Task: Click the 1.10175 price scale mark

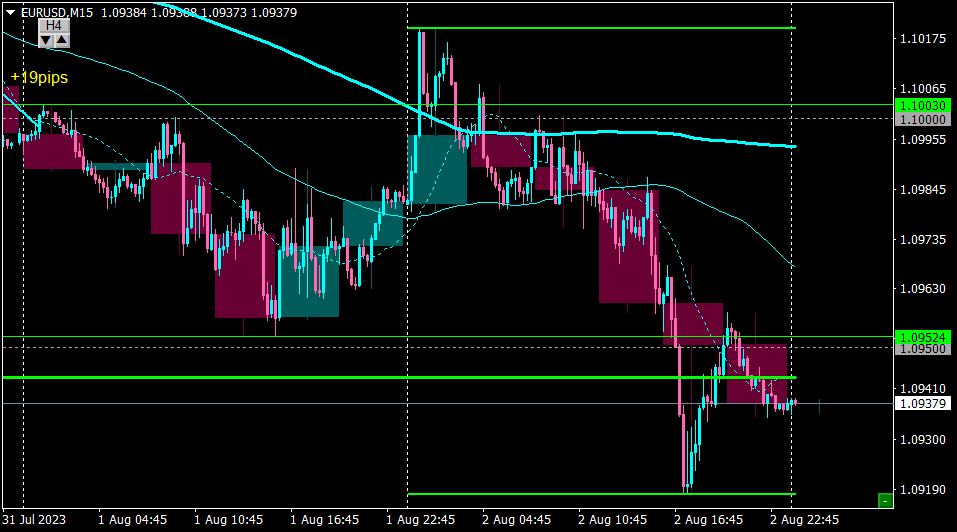Action: [923, 39]
